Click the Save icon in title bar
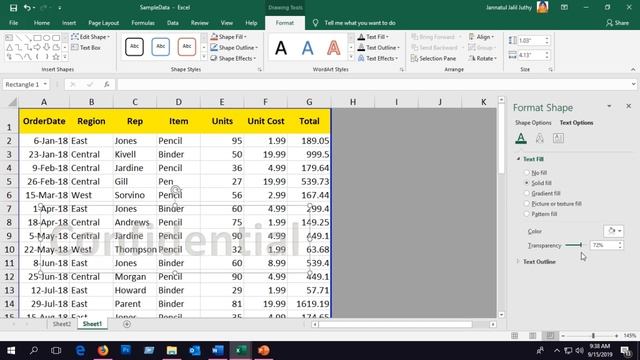Screen dimensions: 640x360 click(13, 8)
